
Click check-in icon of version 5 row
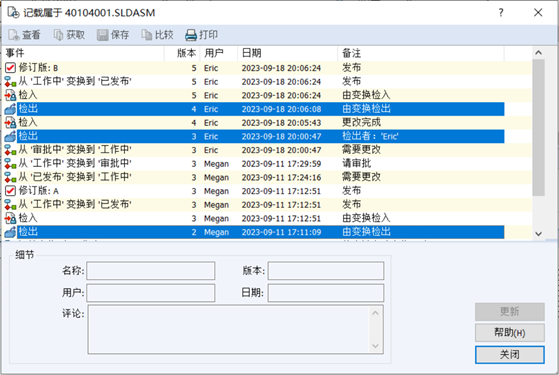[10, 95]
